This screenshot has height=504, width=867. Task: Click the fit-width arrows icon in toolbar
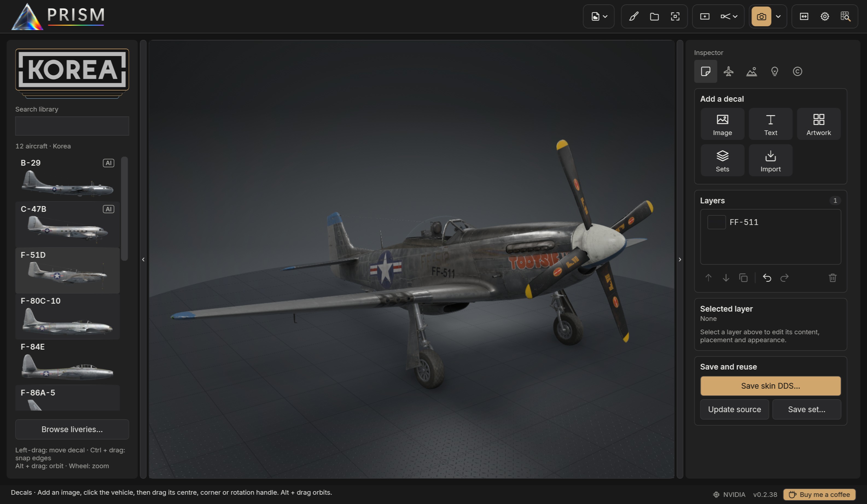tap(804, 16)
